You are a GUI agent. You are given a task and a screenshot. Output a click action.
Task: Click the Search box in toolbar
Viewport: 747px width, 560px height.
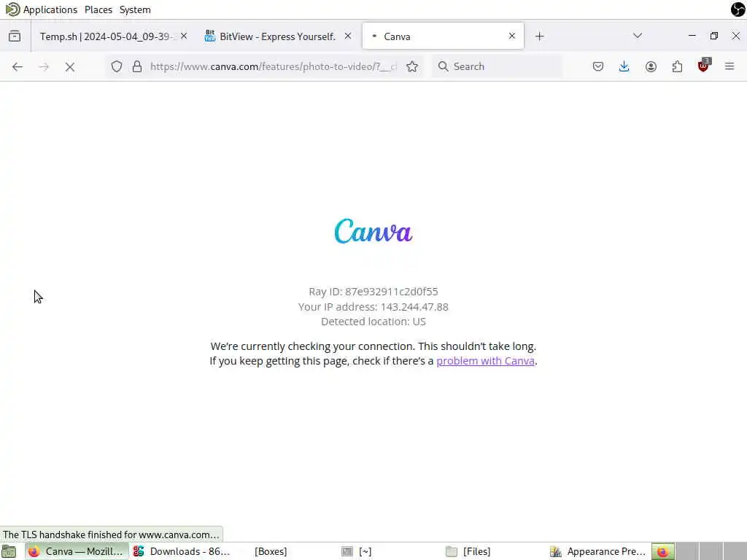pyautogui.click(x=498, y=66)
